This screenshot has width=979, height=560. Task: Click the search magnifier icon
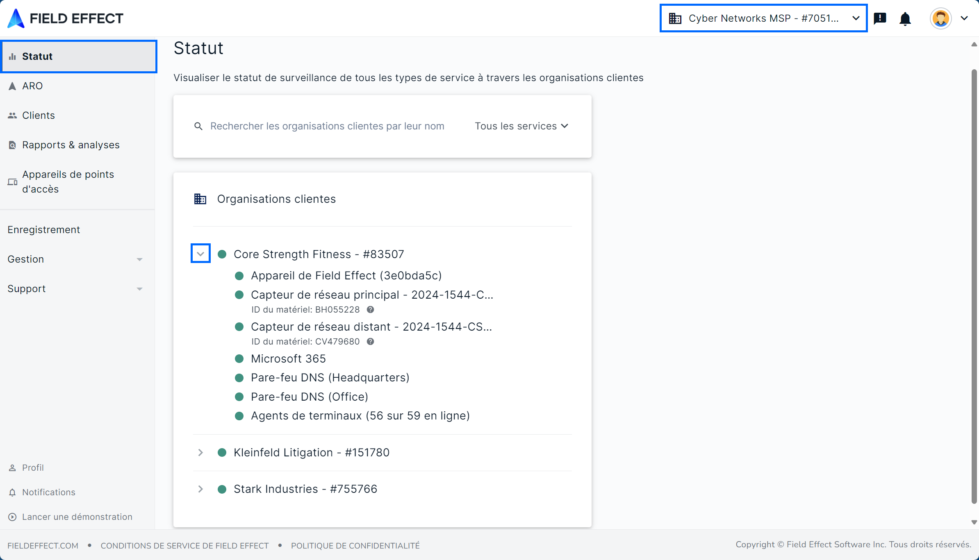[x=198, y=126]
